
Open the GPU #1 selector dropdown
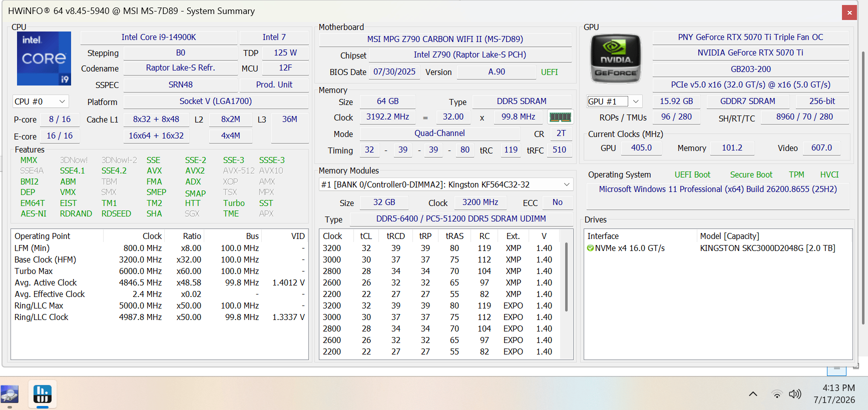(614, 101)
